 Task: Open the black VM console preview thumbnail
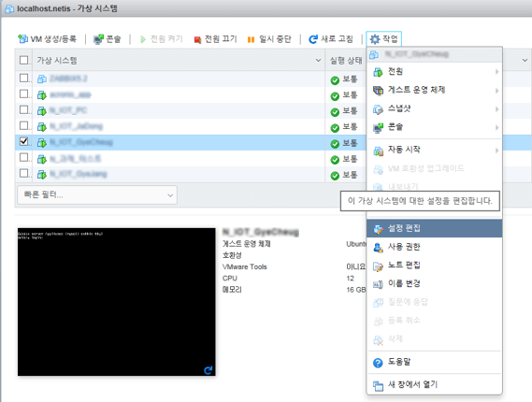(116, 302)
